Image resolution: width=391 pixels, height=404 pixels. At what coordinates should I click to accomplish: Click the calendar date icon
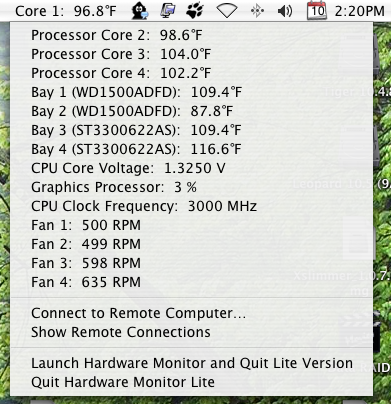(316, 10)
